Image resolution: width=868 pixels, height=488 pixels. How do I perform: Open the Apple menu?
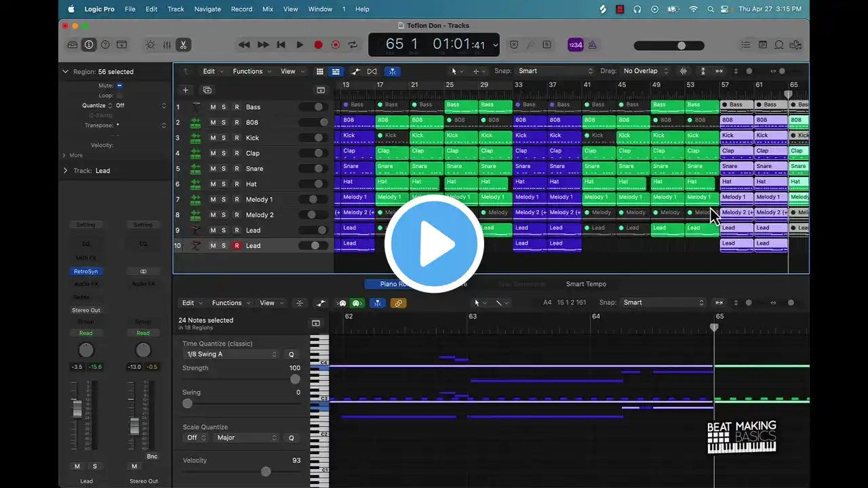pos(71,9)
